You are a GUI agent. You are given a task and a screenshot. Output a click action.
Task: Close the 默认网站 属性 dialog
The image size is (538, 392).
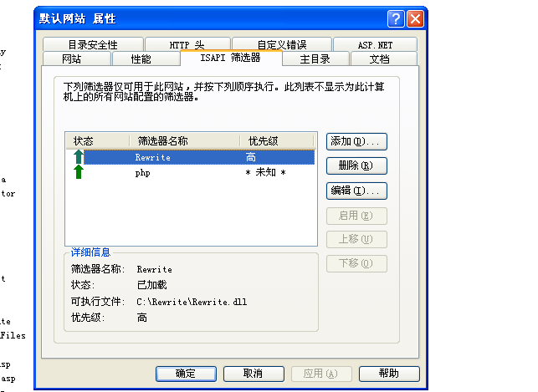coord(415,18)
